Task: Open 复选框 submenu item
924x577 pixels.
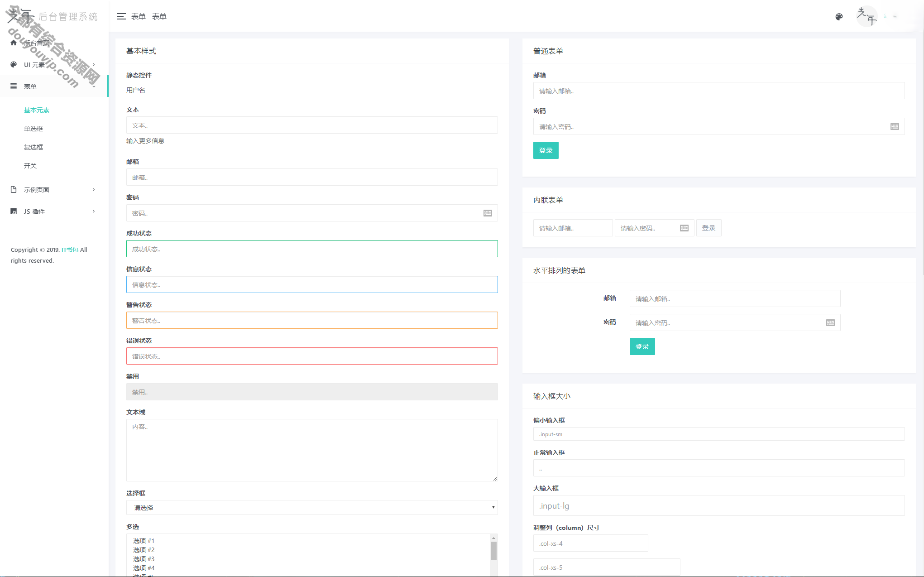Action: [x=34, y=147]
